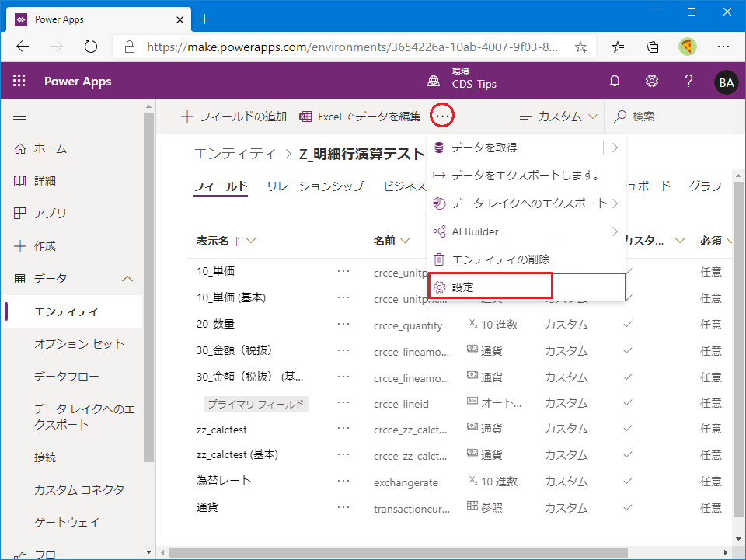The height and width of the screenshot is (560, 746).
Task: Collapse the データ section chevron
Action: pyautogui.click(x=127, y=279)
